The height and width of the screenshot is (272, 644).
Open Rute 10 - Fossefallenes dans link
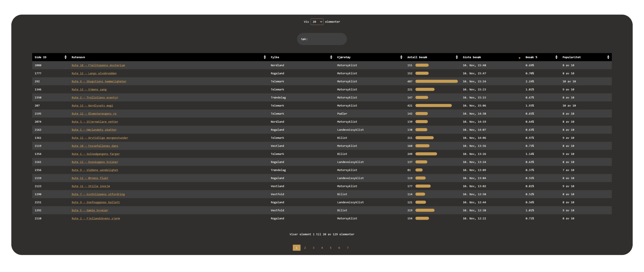(95, 146)
